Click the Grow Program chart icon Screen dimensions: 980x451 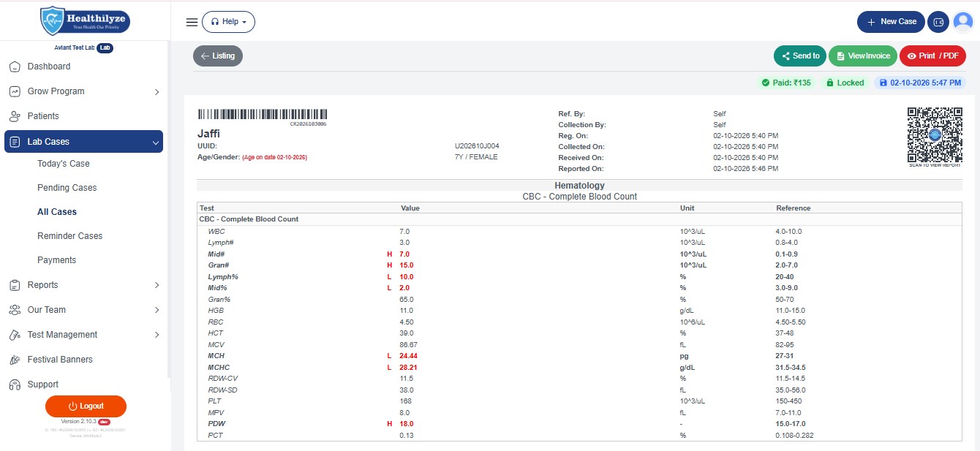tap(14, 91)
